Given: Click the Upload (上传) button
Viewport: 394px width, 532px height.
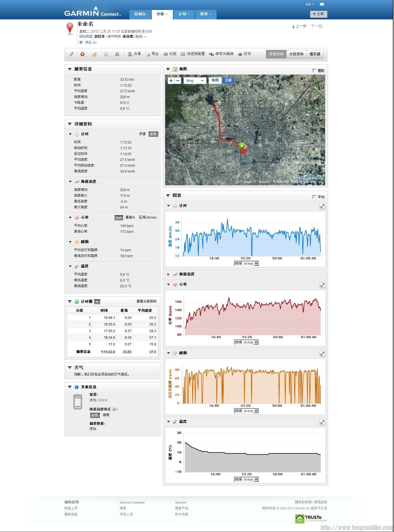Looking at the screenshot, I should point(318,14).
